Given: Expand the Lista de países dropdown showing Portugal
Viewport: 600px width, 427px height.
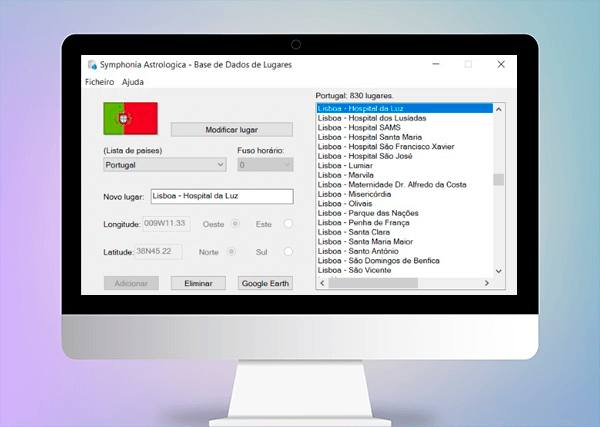Looking at the screenshot, I should click(x=165, y=165).
